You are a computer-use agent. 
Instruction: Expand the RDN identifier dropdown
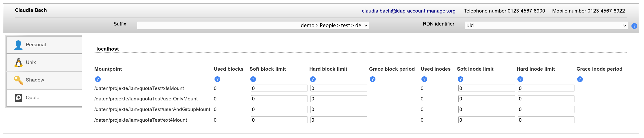point(546,26)
